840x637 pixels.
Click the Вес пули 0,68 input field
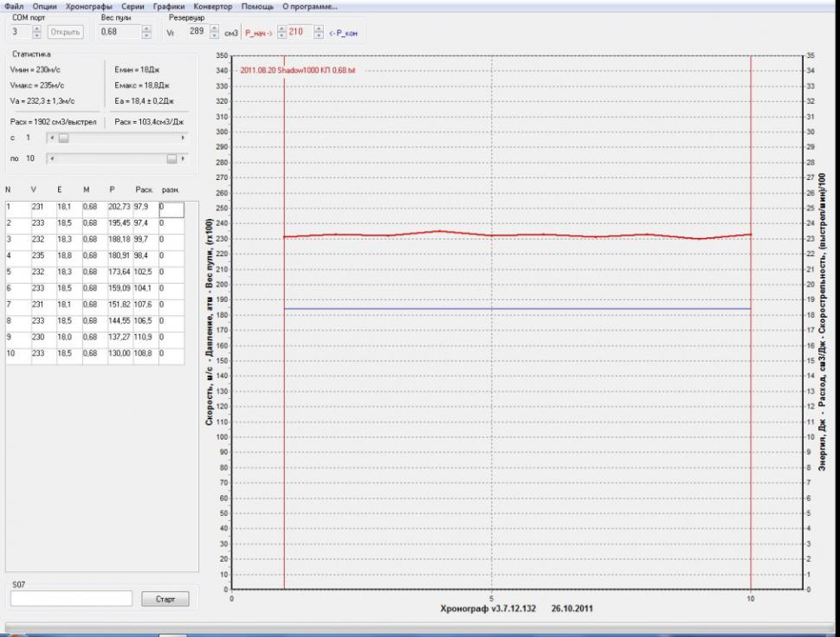[x=118, y=32]
